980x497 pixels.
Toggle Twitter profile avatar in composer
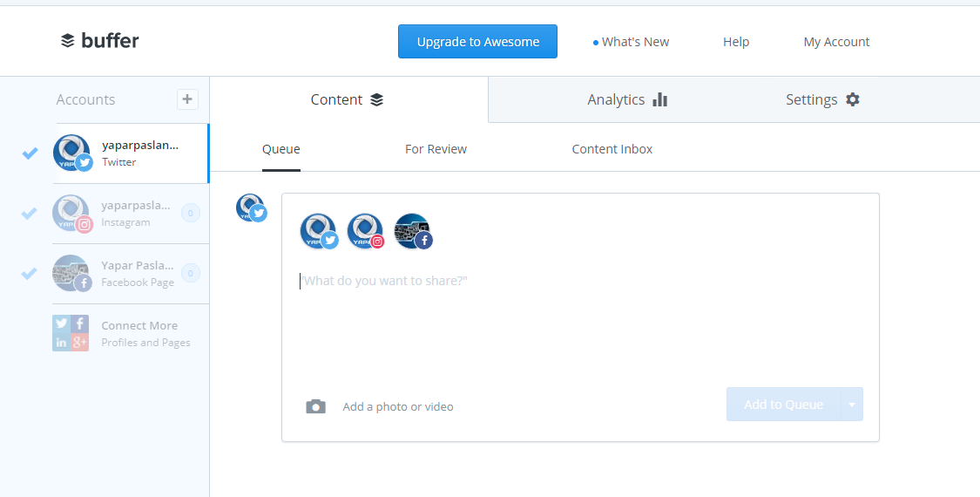[x=319, y=232]
